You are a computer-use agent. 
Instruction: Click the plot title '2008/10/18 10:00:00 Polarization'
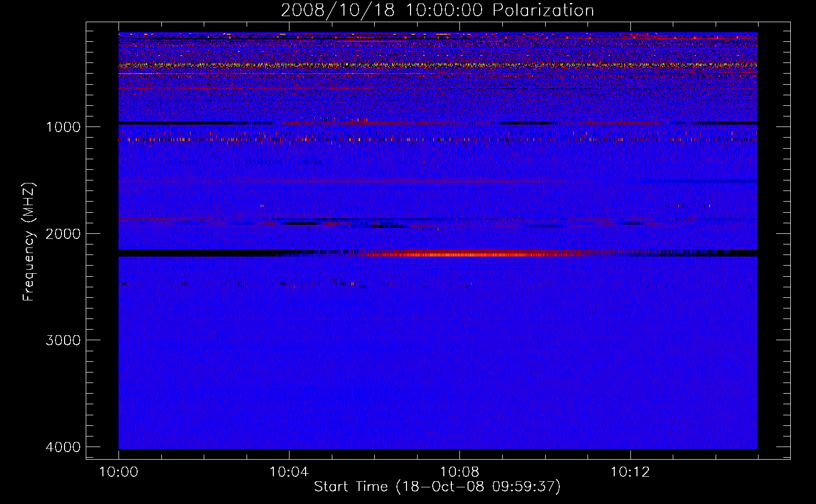(x=437, y=10)
